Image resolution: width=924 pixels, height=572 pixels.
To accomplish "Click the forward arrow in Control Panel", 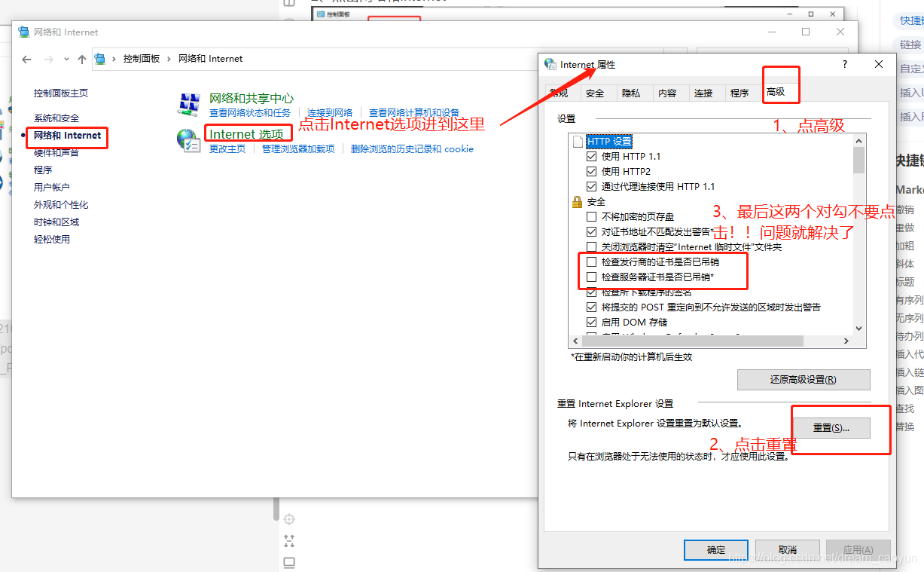I will coord(49,59).
